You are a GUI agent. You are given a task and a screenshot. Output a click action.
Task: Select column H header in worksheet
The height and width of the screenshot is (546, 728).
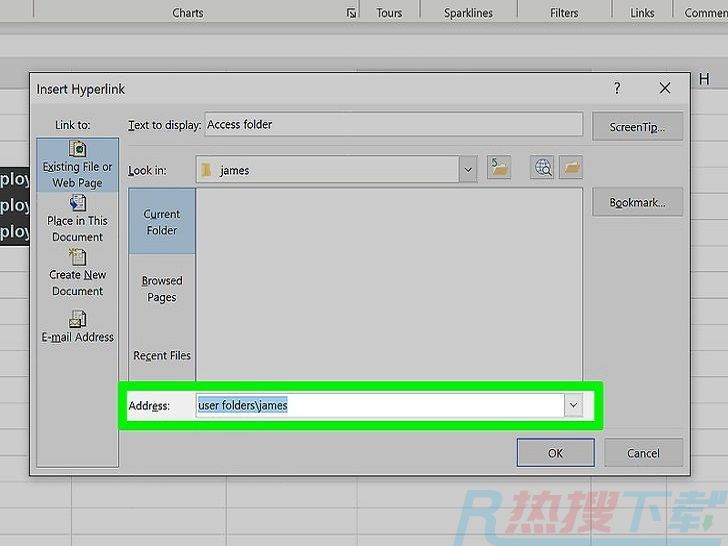[704, 79]
